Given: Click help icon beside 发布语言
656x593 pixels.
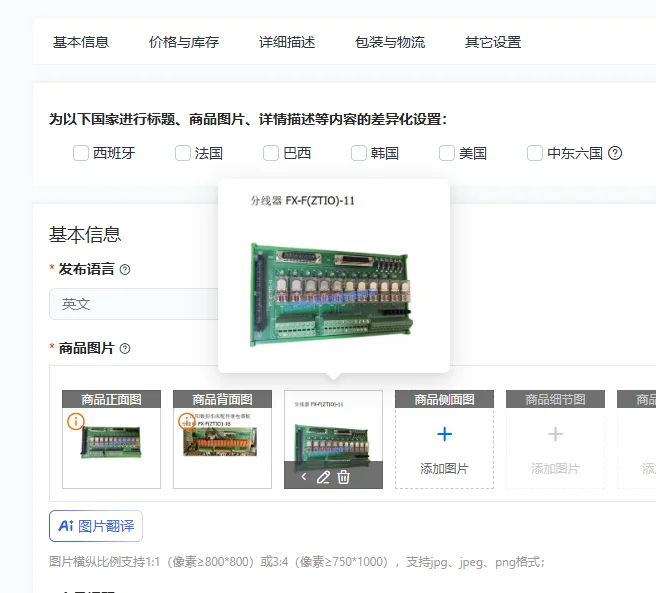Looking at the screenshot, I should click(125, 270).
